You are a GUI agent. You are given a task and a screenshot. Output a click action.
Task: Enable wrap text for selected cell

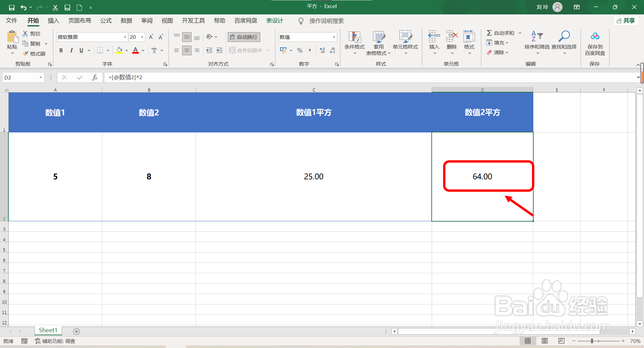tap(244, 37)
